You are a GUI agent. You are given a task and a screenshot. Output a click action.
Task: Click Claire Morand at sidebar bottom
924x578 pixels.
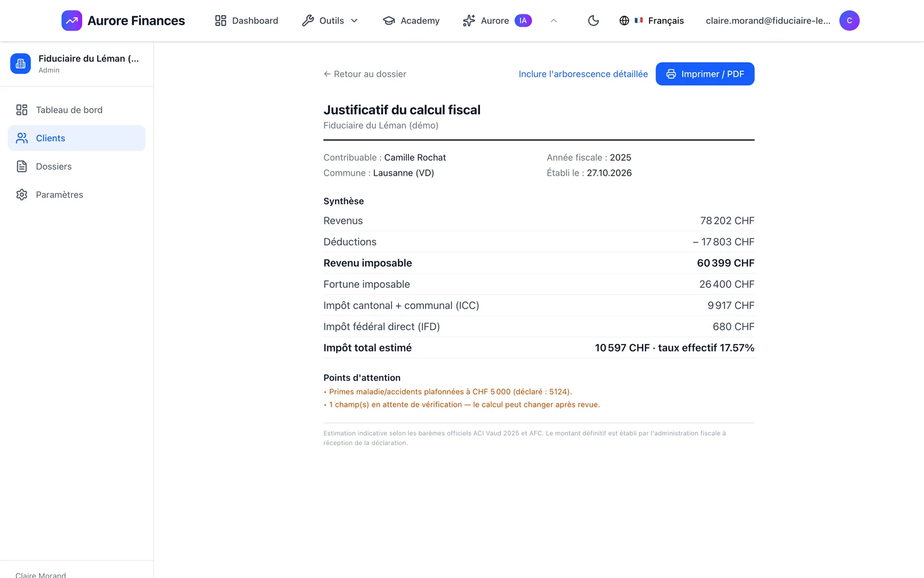41,575
